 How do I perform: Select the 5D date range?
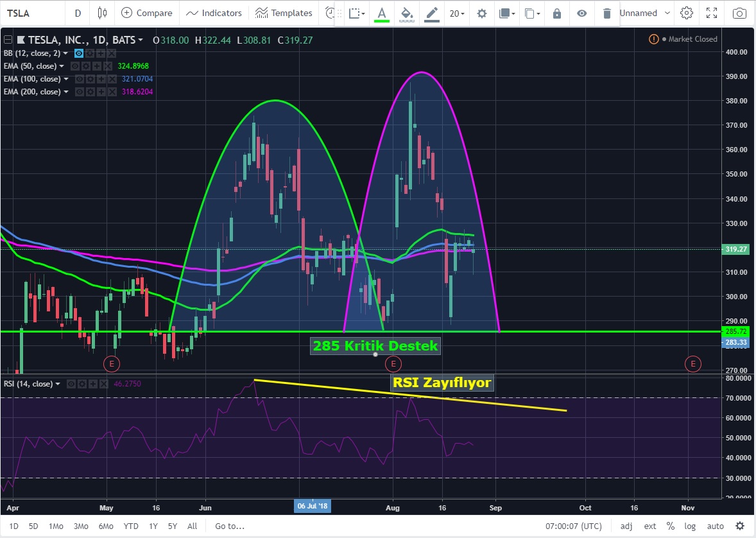point(33,526)
